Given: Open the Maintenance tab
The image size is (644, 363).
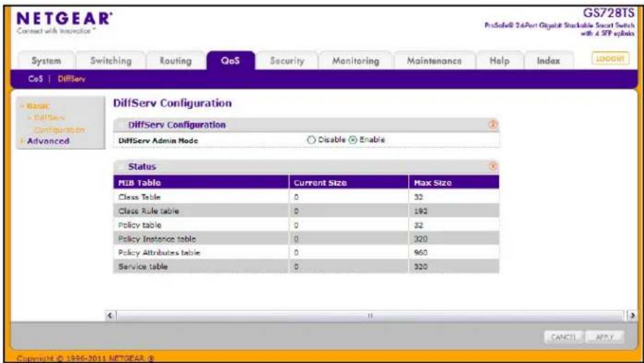Looking at the screenshot, I should coord(434,61).
